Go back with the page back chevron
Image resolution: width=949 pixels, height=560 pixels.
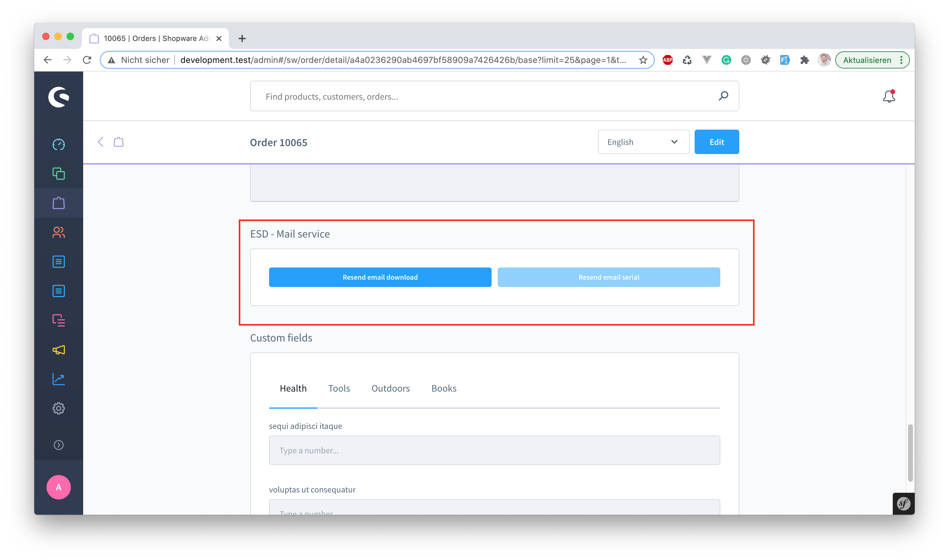click(100, 142)
